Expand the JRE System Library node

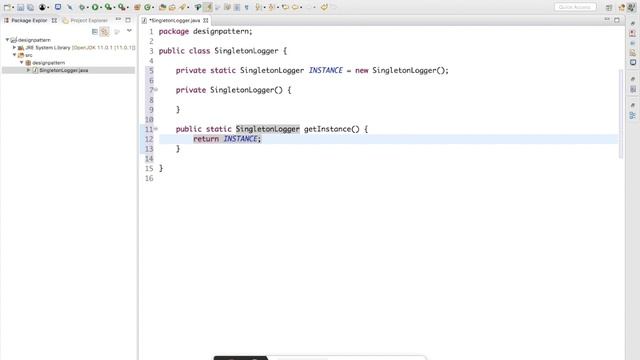14,47
